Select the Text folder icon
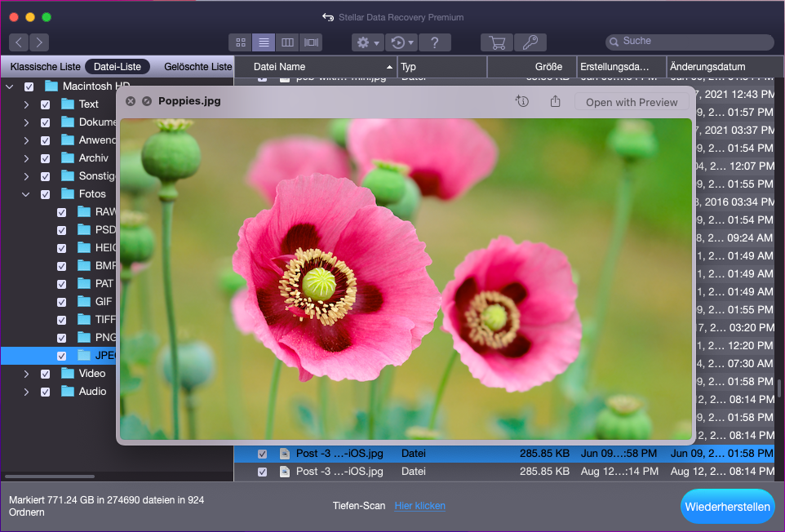Image resolution: width=785 pixels, height=532 pixels. tap(68, 104)
